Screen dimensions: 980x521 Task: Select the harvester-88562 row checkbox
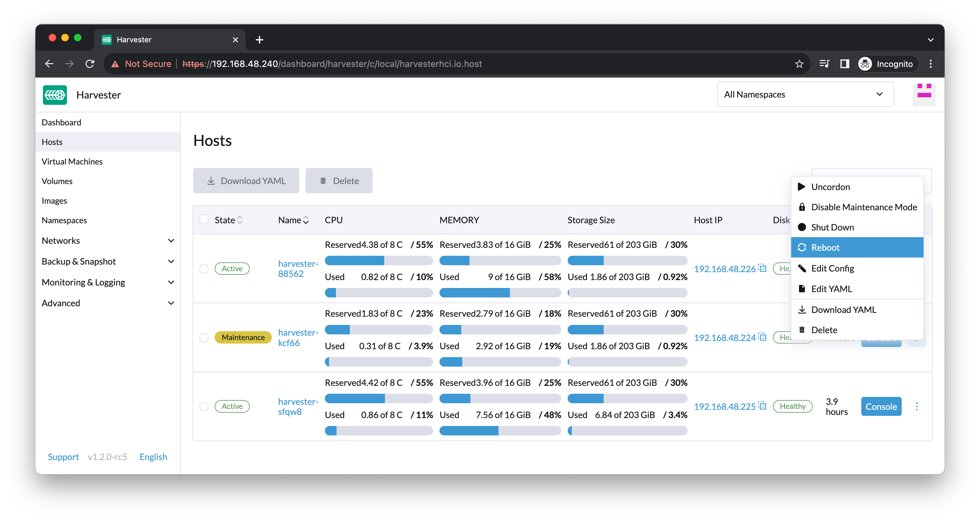[204, 269]
